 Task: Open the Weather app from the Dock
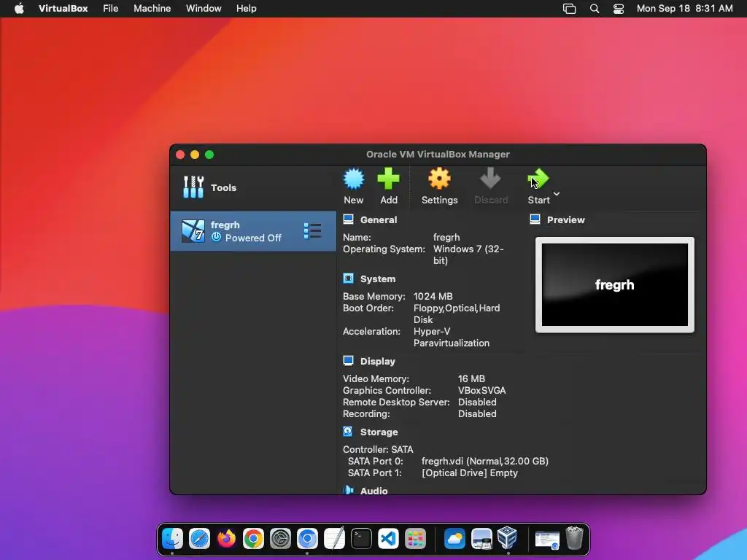pos(454,539)
